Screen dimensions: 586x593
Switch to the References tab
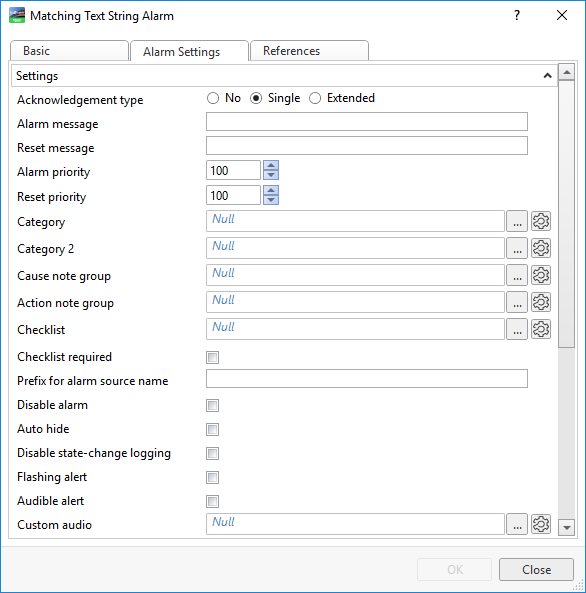[309, 51]
